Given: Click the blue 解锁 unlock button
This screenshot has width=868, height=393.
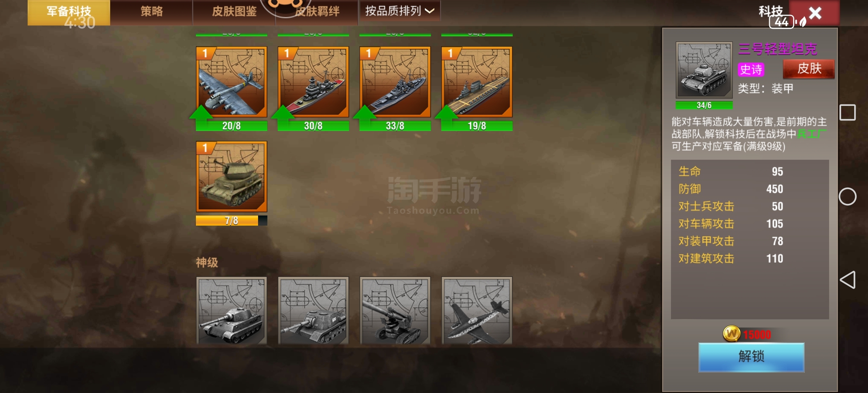Looking at the screenshot, I should pos(751,357).
